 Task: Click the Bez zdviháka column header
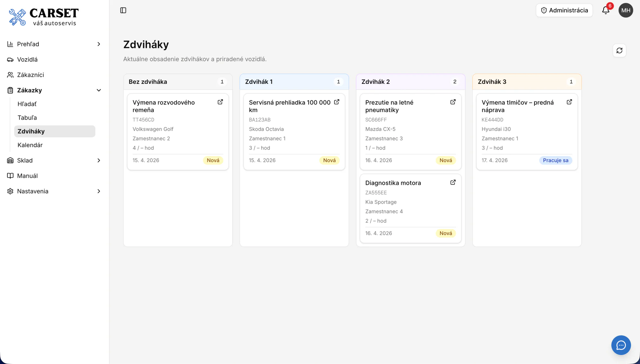pos(178,82)
